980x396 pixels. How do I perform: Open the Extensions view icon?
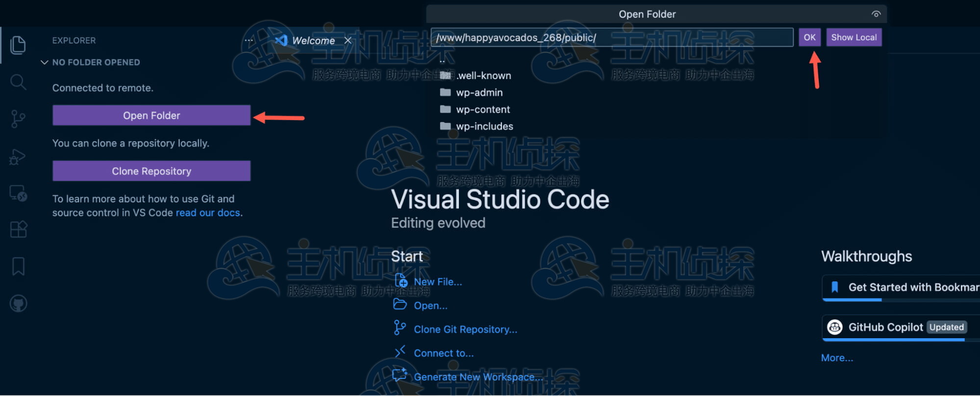(18, 229)
